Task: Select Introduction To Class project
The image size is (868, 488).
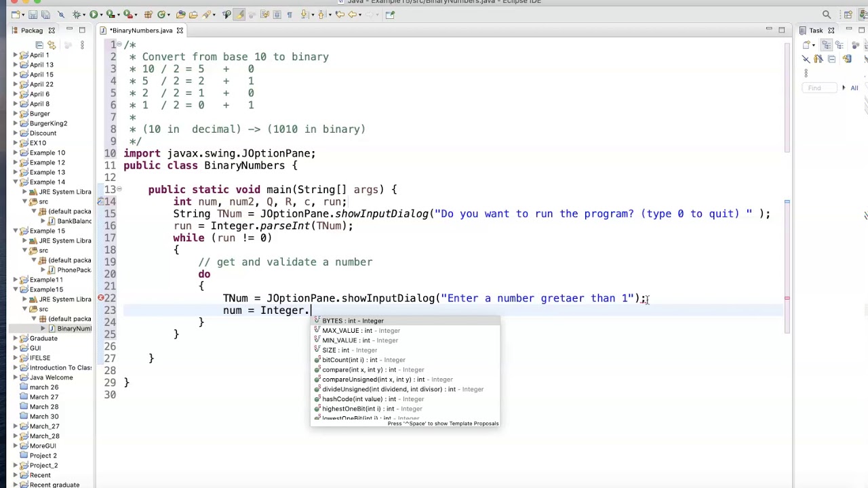Action: pyautogui.click(x=60, y=368)
